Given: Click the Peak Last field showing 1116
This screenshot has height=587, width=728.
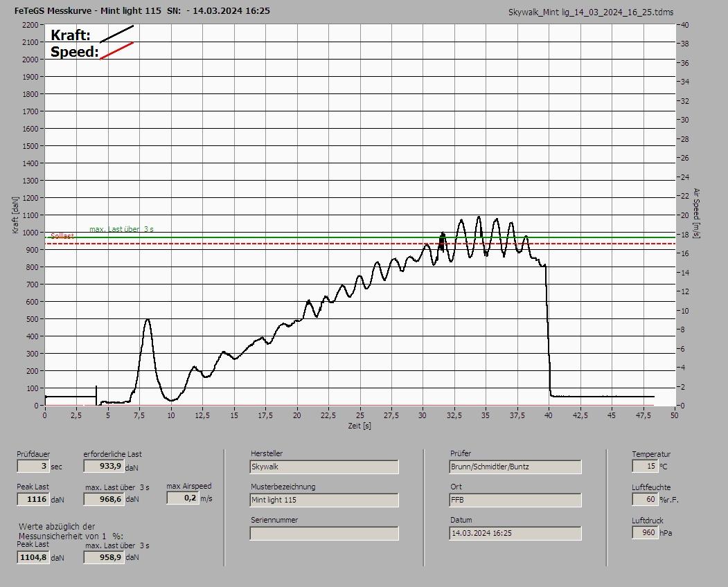Looking at the screenshot, I should point(33,499).
